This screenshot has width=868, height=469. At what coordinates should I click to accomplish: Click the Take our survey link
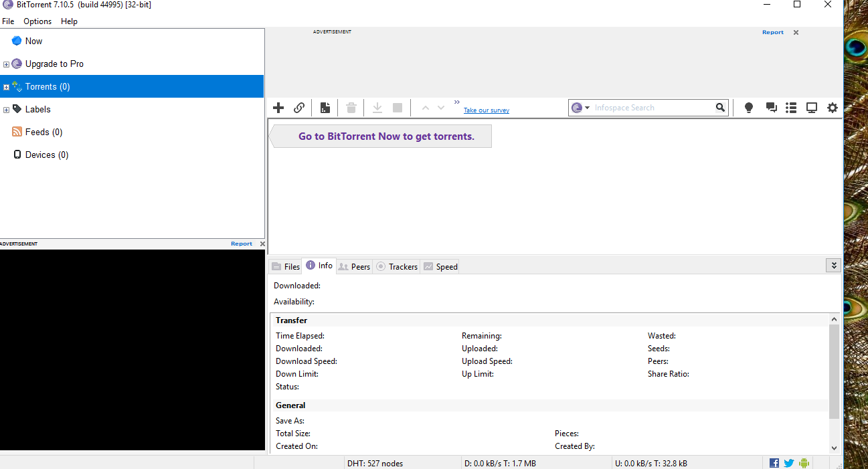[486, 110]
